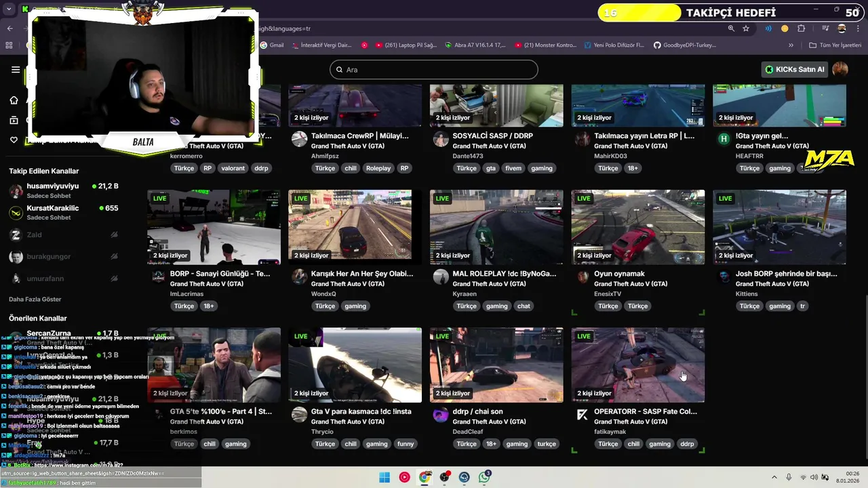Screen dimensions: 868x488
Task: Open DeadCleaf streamer avatar
Action: [441, 415]
